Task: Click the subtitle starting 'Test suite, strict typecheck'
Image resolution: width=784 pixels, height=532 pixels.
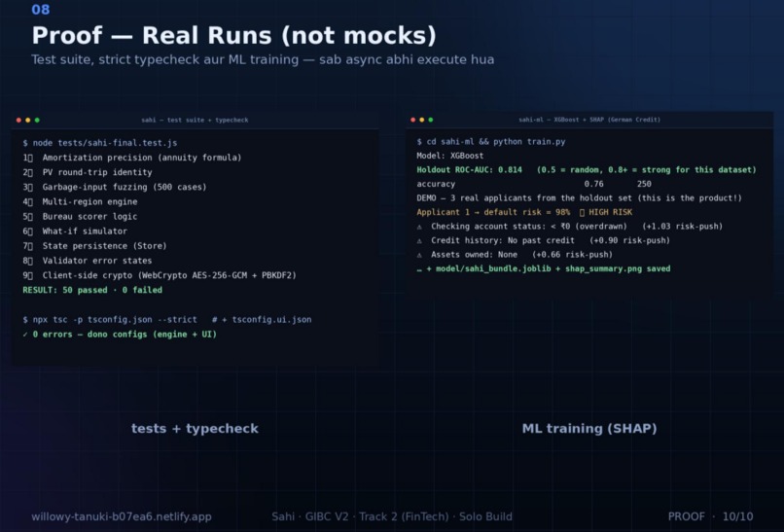Action: 263,59
